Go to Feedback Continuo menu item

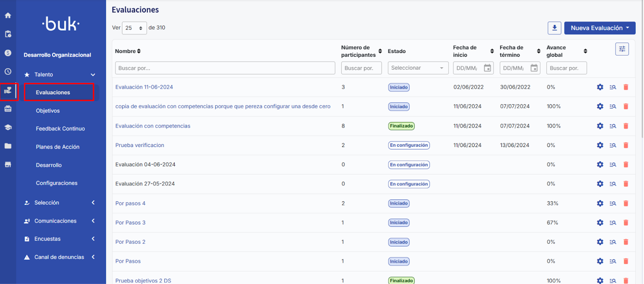(60, 129)
